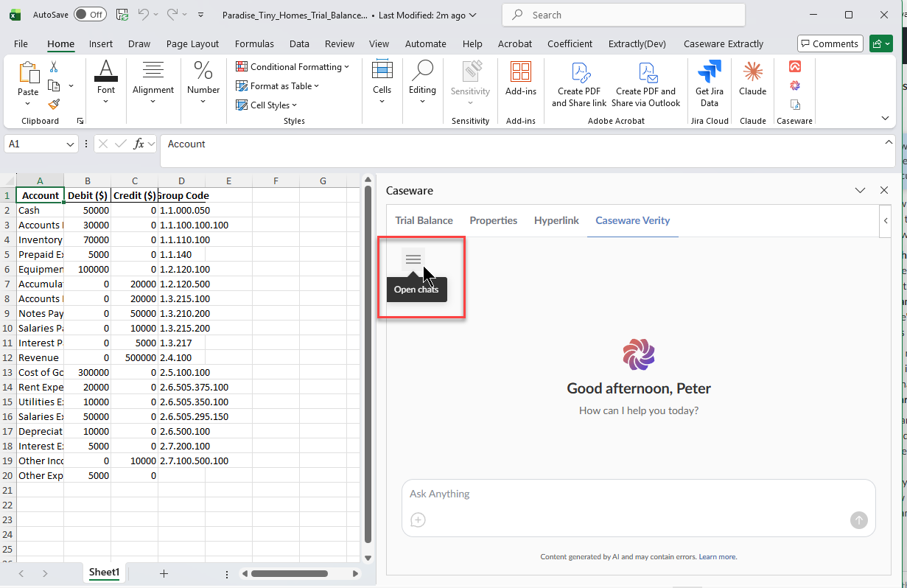Open the Copy options dropdown arrow
The height and width of the screenshot is (588, 907).
coord(71,86)
